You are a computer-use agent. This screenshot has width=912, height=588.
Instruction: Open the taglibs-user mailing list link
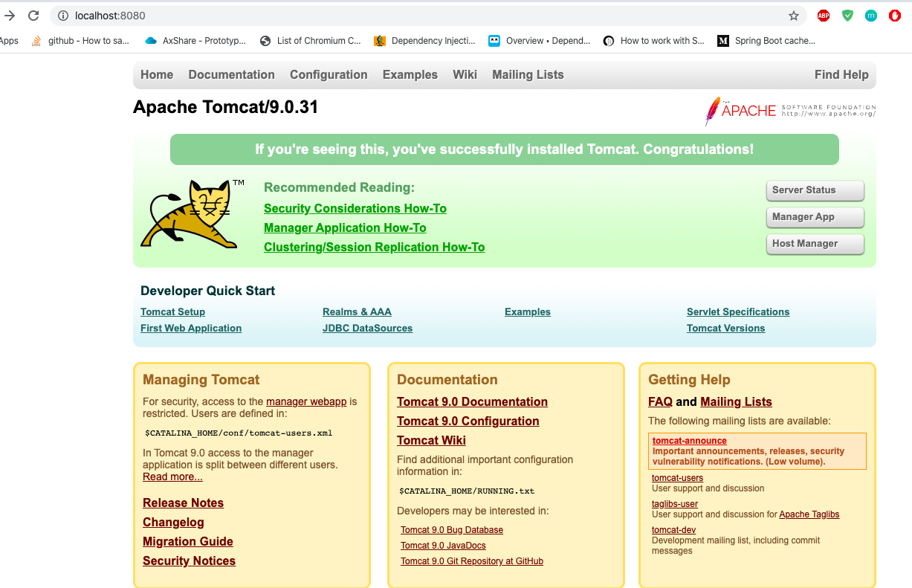pos(675,504)
